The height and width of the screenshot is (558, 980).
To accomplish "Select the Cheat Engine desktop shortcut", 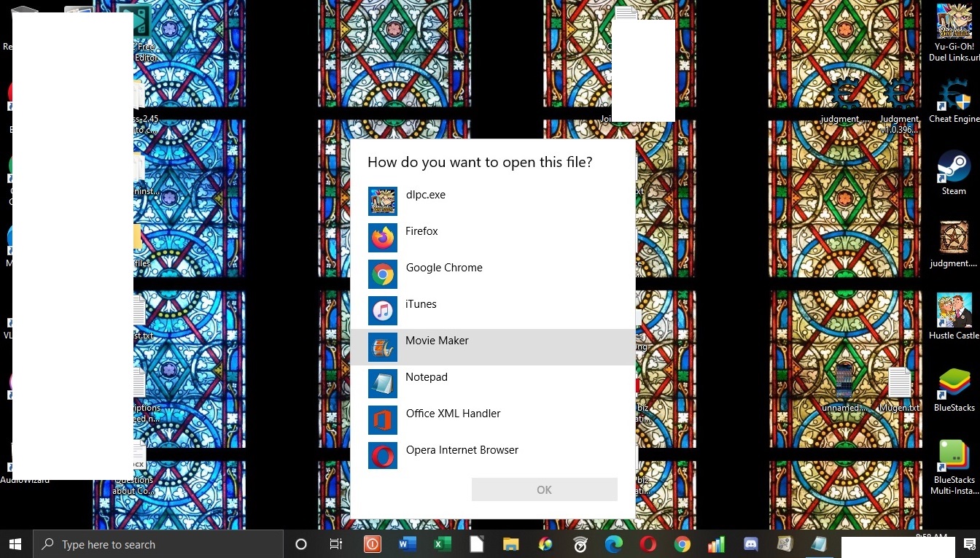I will (954, 100).
